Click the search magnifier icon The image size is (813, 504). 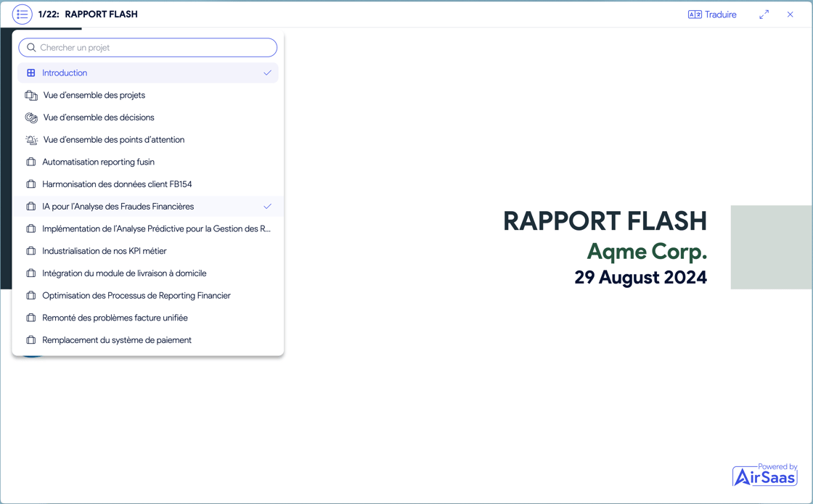(x=31, y=48)
